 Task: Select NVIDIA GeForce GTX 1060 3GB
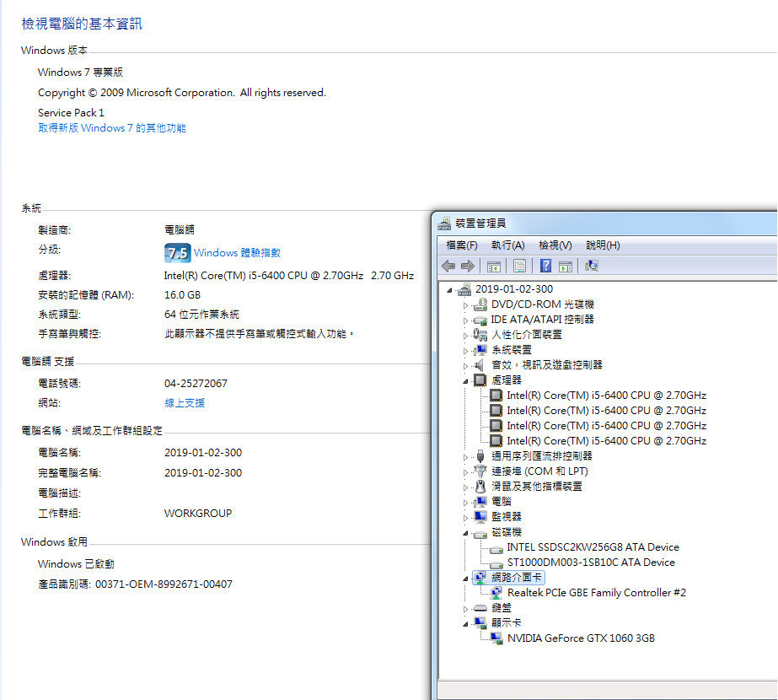click(x=581, y=638)
